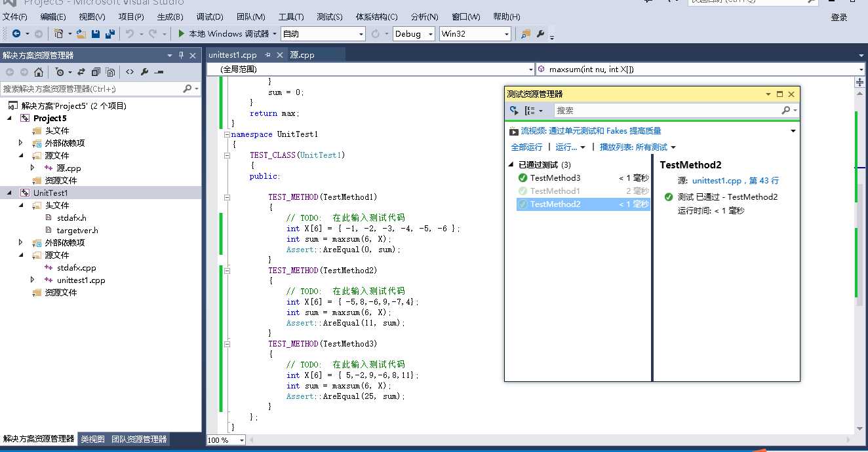Open the 文件(F) menu

tap(15, 17)
